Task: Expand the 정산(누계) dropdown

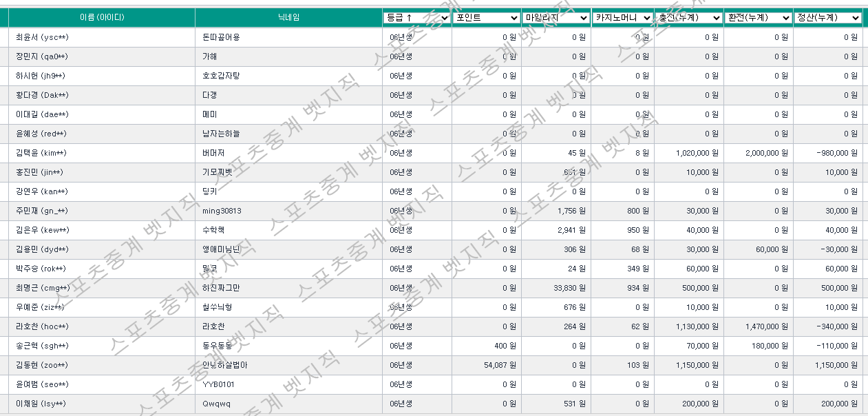Action: tap(827, 18)
